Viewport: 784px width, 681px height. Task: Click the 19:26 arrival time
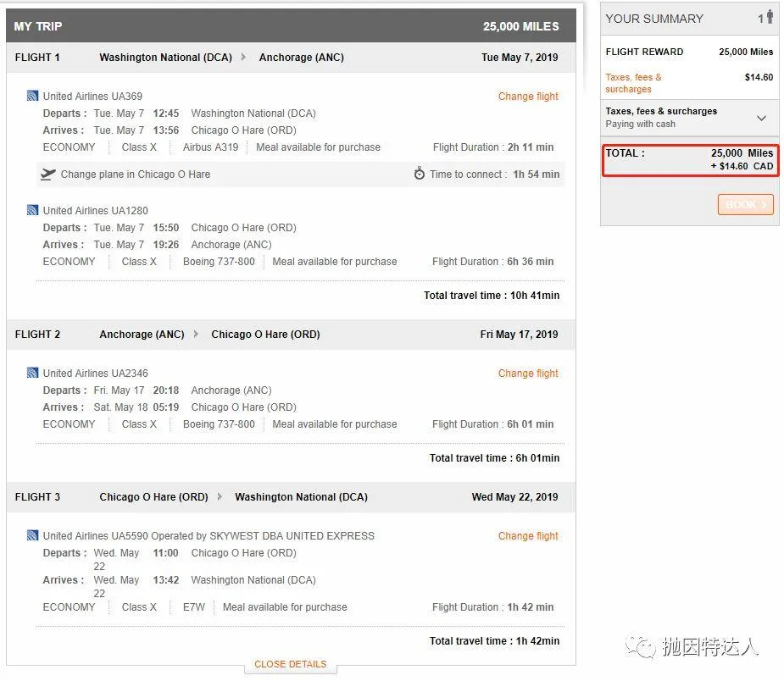pyautogui.click(x=166, y=245)
